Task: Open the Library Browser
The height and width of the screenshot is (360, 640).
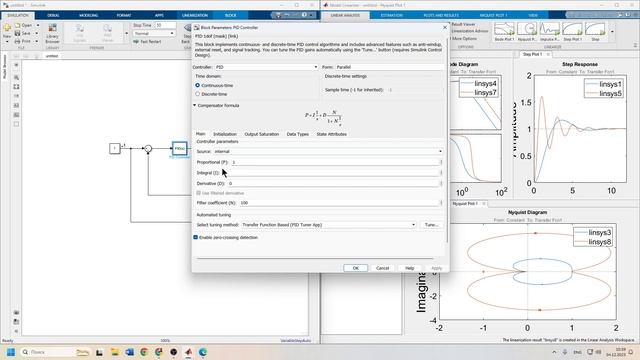Action: pos(52,33)
